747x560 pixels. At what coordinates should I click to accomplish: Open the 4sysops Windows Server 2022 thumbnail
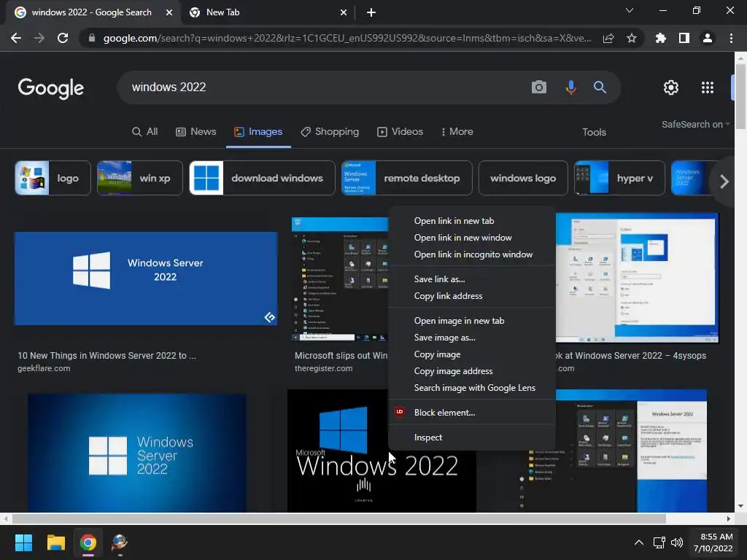(x=637, y=278)
